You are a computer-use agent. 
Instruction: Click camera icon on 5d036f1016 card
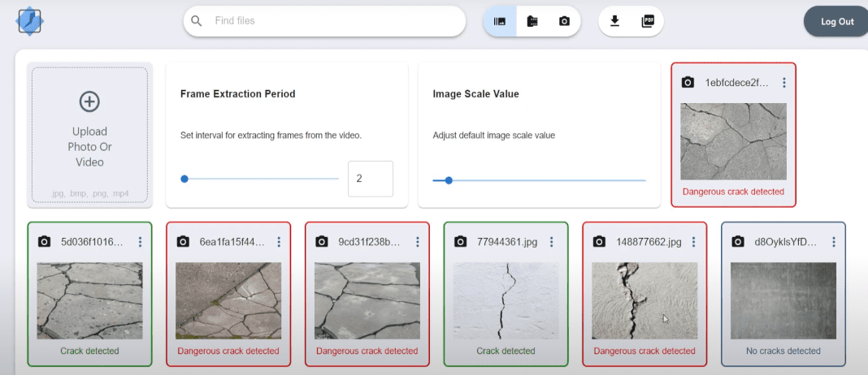[45, 242]
